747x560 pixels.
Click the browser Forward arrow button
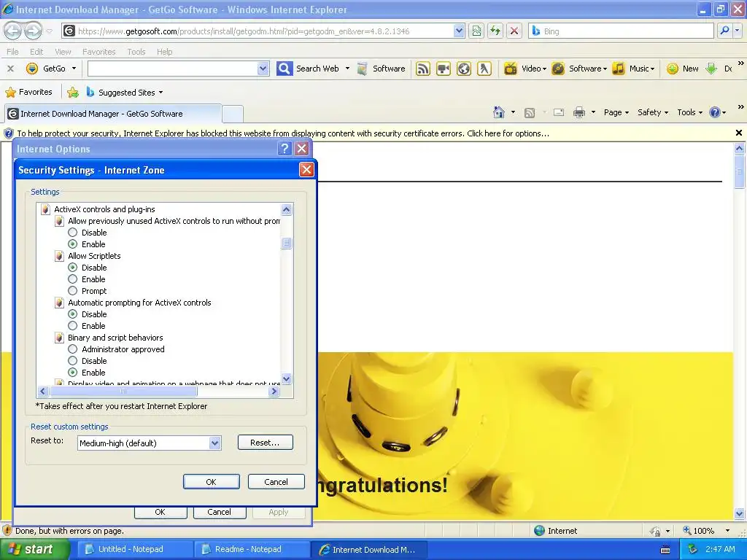point(33,31)
